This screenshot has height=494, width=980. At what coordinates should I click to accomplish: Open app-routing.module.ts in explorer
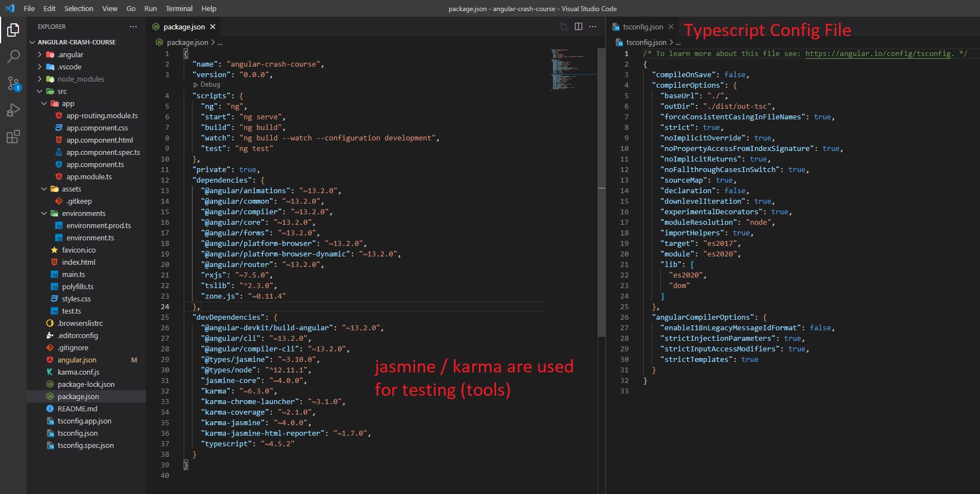tap(86, 115)
